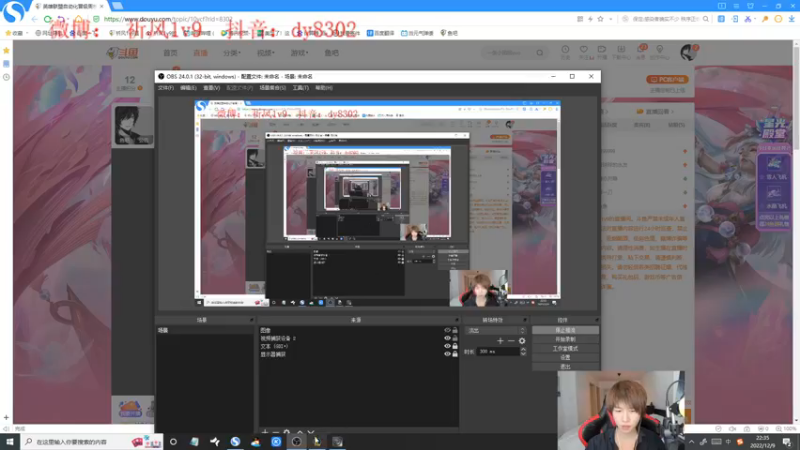Toggle visibility of 视频捕获设备 2 source
Viewport: 800px width, 450px height.
point(447,338)
